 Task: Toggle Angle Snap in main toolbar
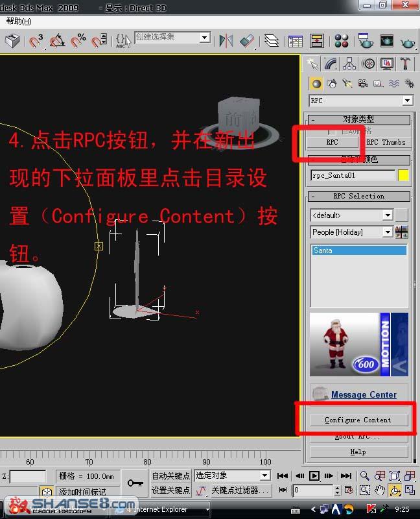pyautogui.click(x=57, y=42)
